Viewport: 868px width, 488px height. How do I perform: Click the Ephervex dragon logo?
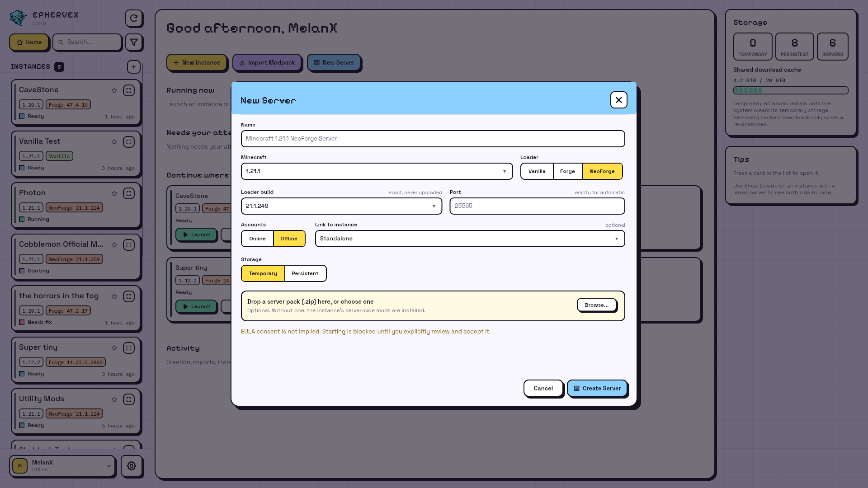[19, 18]
